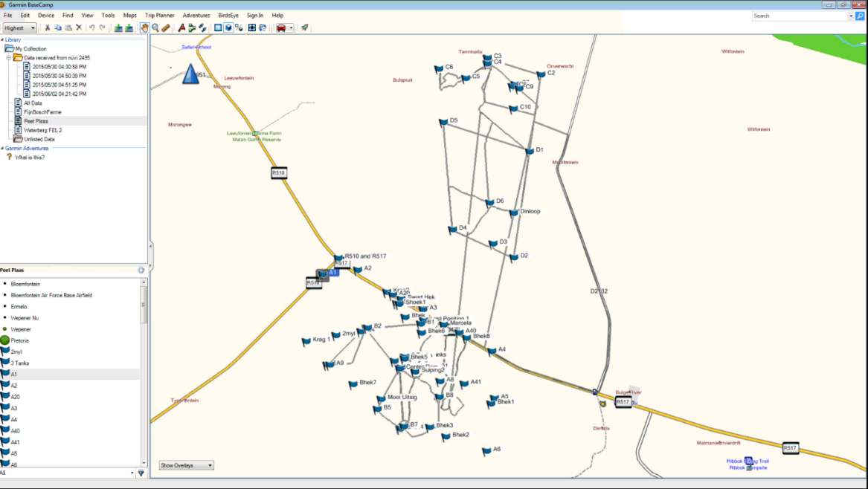
Task: Select the Measure ruler tool
Action: coord(166,27)
